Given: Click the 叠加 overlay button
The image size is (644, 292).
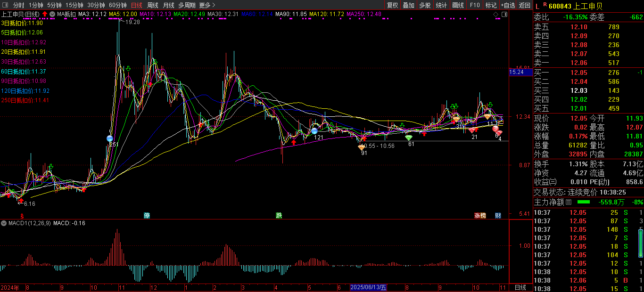Looking at the screenshot, I should tap(409, 5).
